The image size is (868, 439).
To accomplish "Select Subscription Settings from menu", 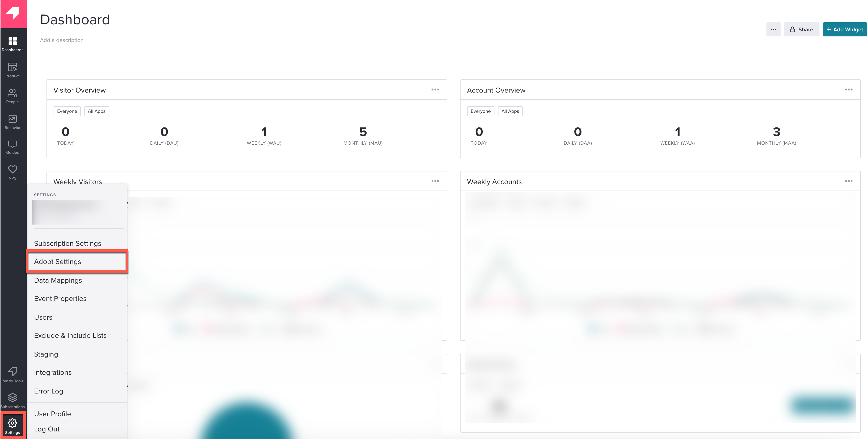I will pos(67,243).
